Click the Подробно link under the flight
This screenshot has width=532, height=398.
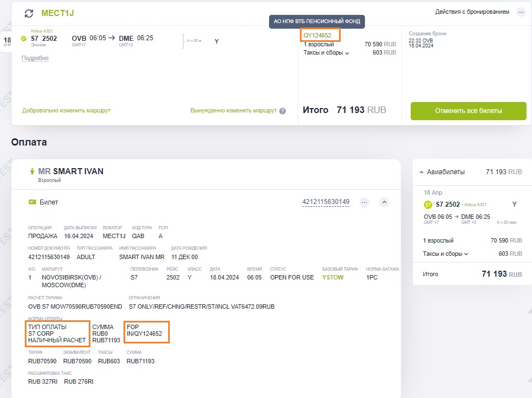(x=35, y=58)
